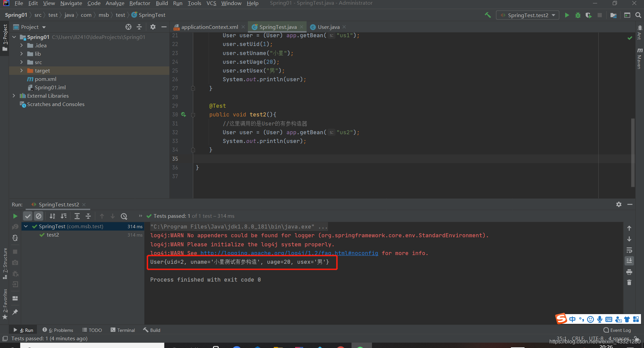Expand External Libraries node

tap(14, 96)
